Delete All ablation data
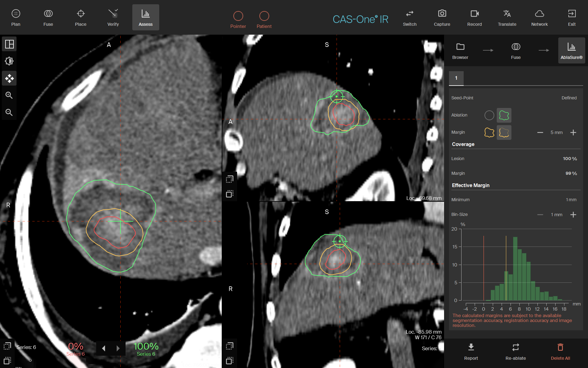 pyautogui.click(x=560, y=352)
